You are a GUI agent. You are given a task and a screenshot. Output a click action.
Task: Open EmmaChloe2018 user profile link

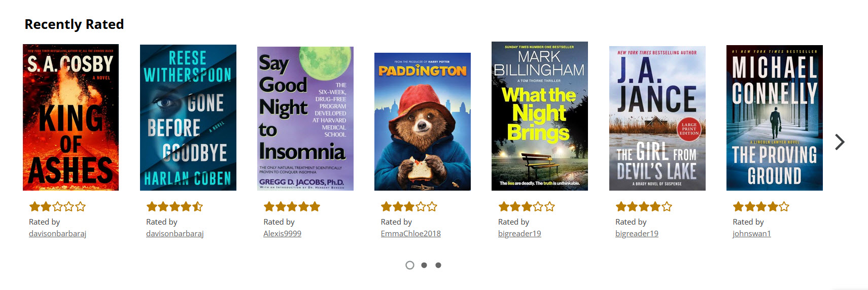410,234
